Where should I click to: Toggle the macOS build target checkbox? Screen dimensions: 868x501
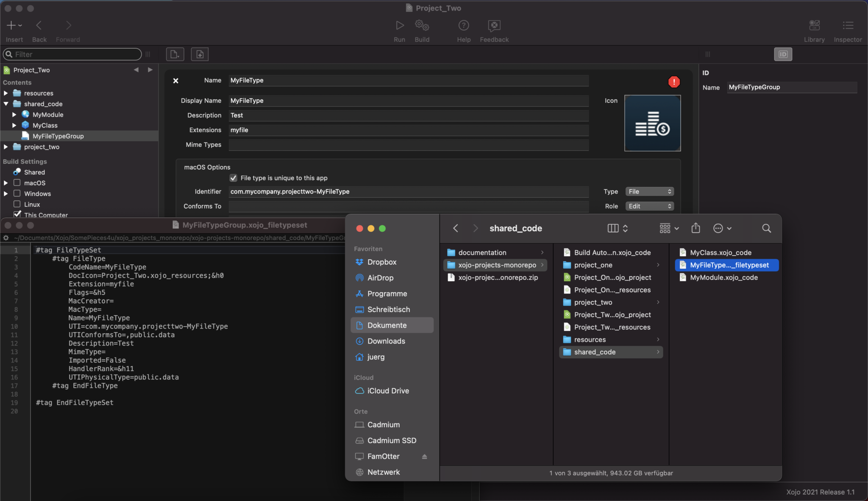pyautogui.click(x=17, y=183)
